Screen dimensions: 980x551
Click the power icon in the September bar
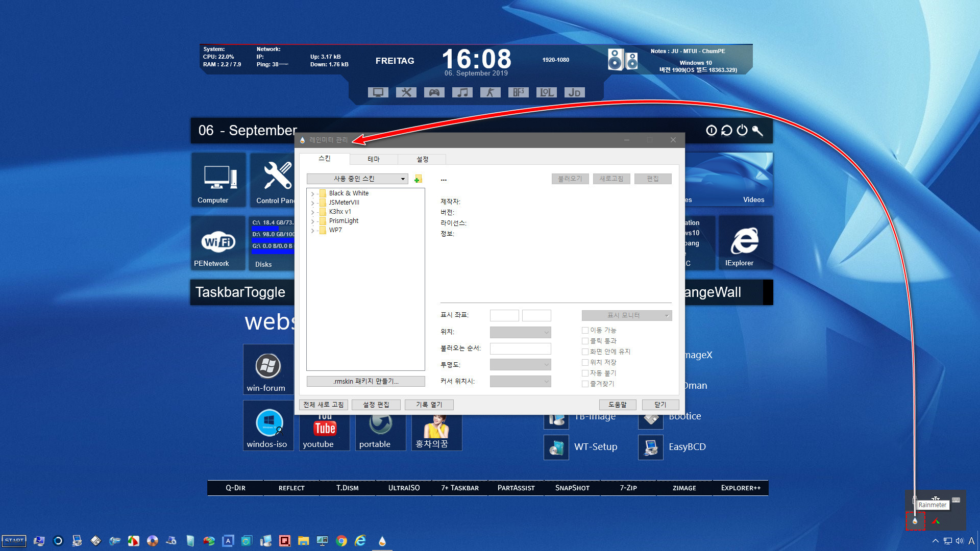[x=742, y=131]
